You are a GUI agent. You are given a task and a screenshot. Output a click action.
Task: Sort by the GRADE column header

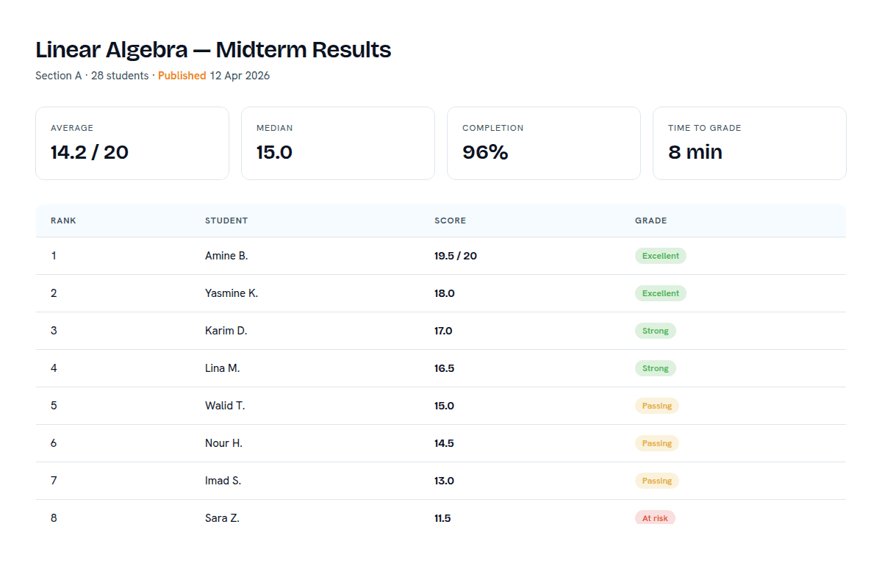651,220
